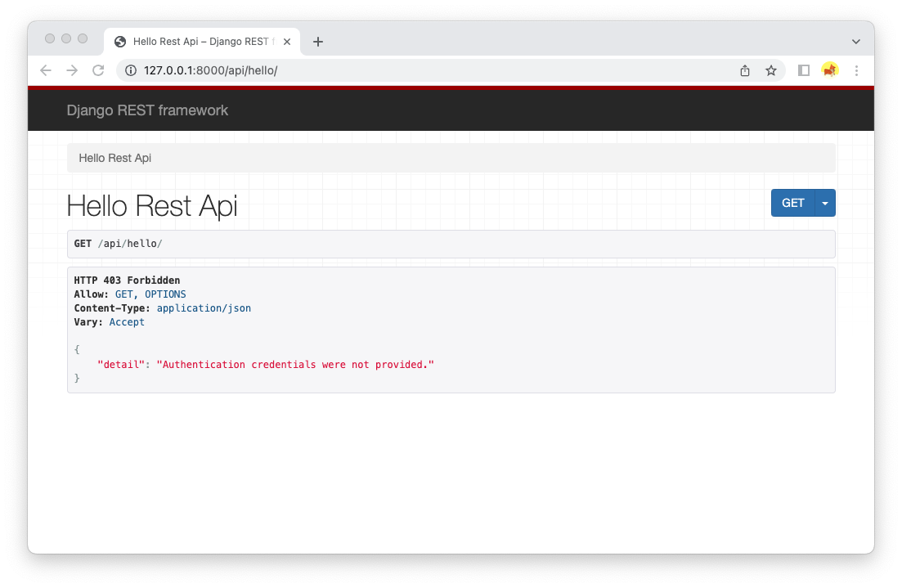This screenshot has width=902, height=588.
Task: Toggle the bookmark star for this page
Action: point(771,70)
